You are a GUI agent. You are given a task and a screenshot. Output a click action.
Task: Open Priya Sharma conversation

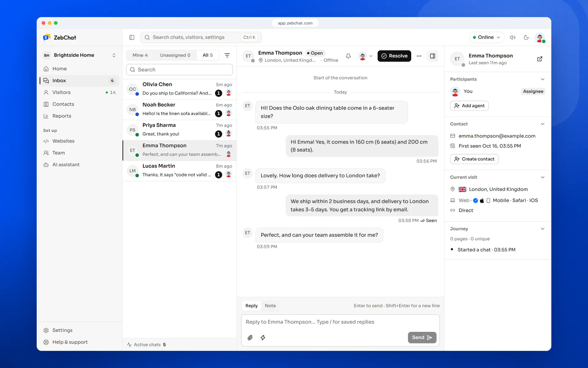pyautogui.click(x=179, y=130)
